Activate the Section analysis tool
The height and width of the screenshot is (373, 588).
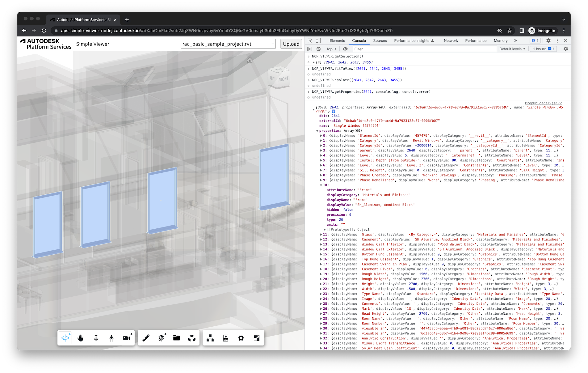click(161, 338)
